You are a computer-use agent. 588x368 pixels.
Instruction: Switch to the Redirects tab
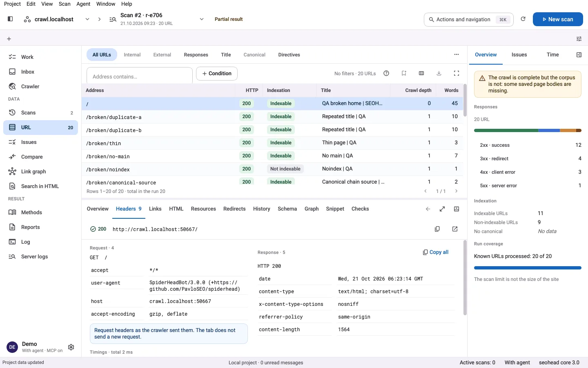pyautogui.click(x=234, y=209)
